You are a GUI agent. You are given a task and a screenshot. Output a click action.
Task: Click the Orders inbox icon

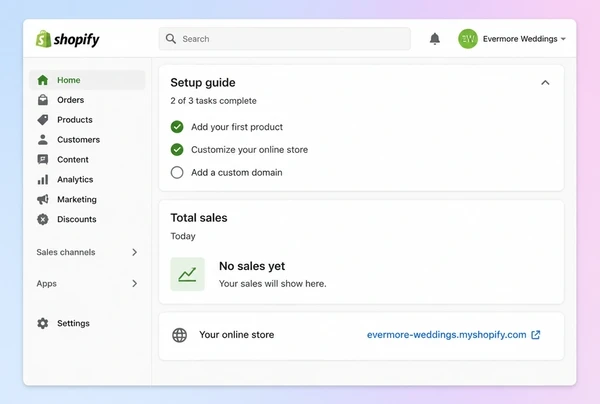point(43,100)
